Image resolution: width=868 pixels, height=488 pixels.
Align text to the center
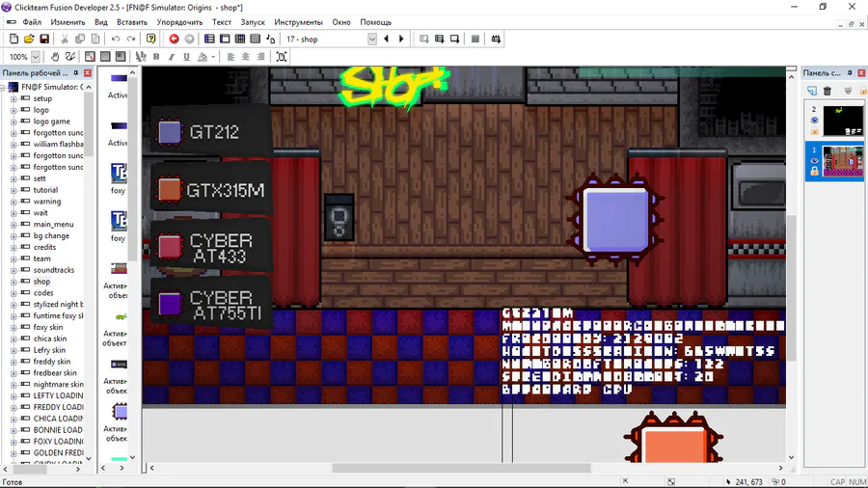tap(246, 57)
